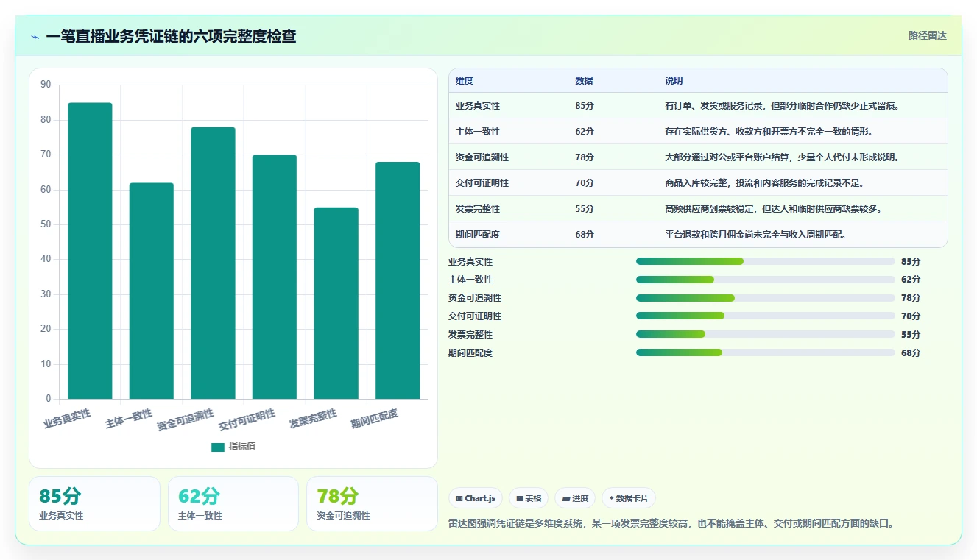Click the 期间匹配度 x-axis label
Image resolution: width=977 pixels, height=560 pixels.
[x=375, y=419]
